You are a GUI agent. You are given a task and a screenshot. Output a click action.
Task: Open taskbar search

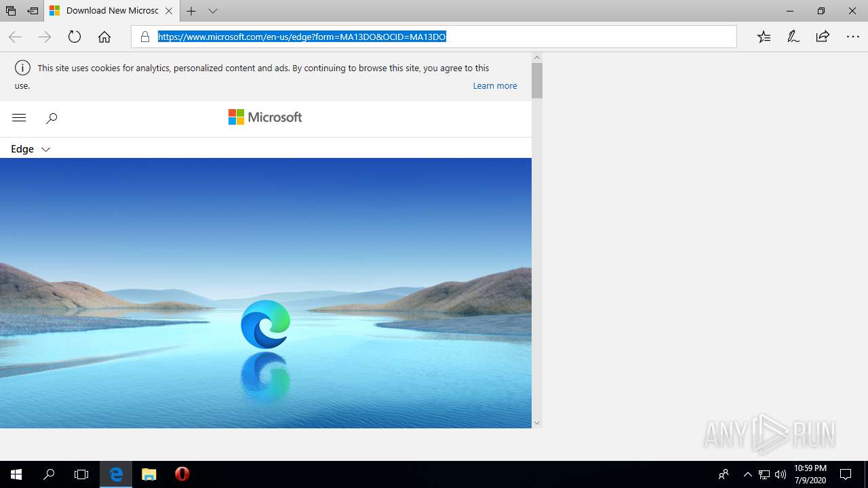(49, 474)
